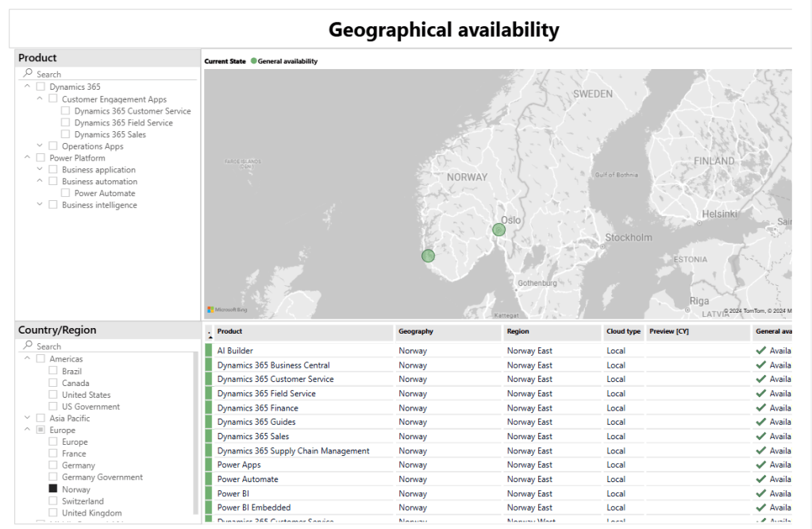Viewport: 812px width, 529px height.
Task: Click the Product search magnifier icon
Action: click(x=29, y=73)
